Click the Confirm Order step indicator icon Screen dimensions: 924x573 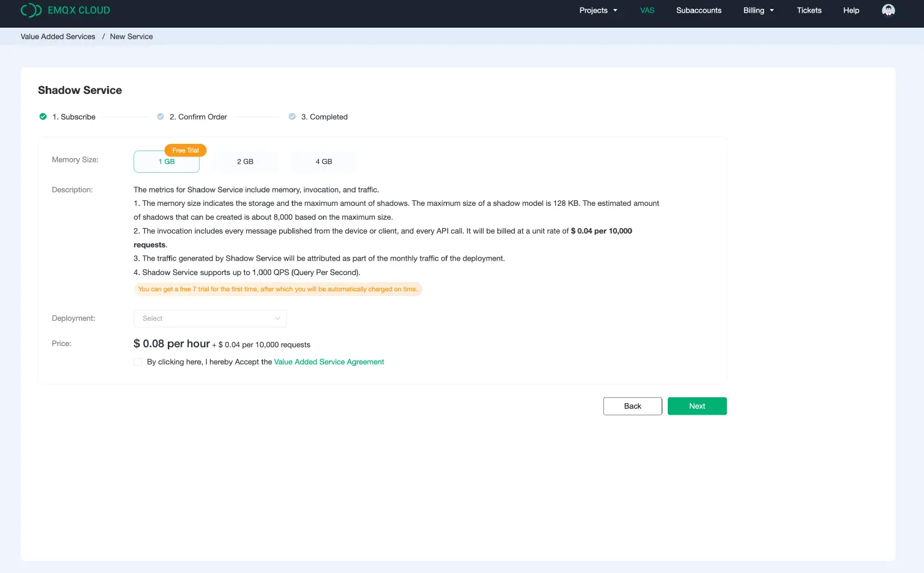point(161,117)
